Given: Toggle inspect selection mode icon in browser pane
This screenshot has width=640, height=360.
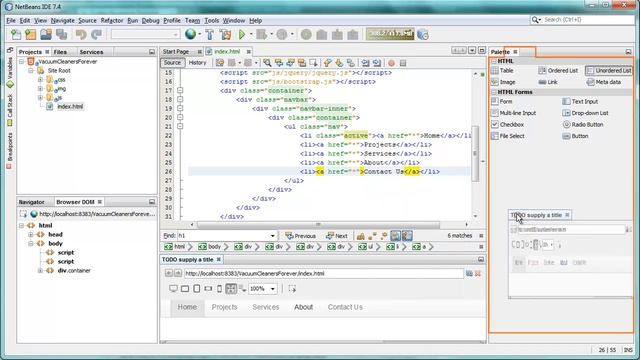Looking at the screenshot, I should 292,289.
